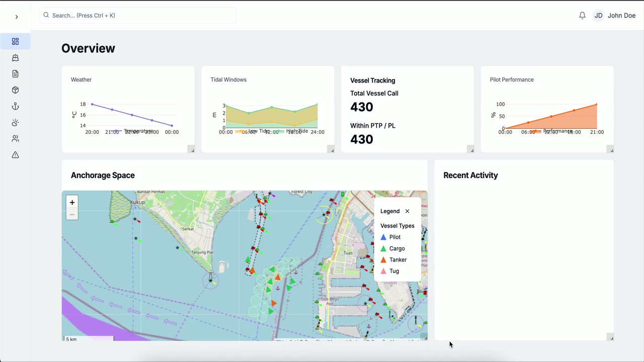Click the Weather card title
Screen dimensions: 644x362
pyautogui.click(x=81, y=79)
